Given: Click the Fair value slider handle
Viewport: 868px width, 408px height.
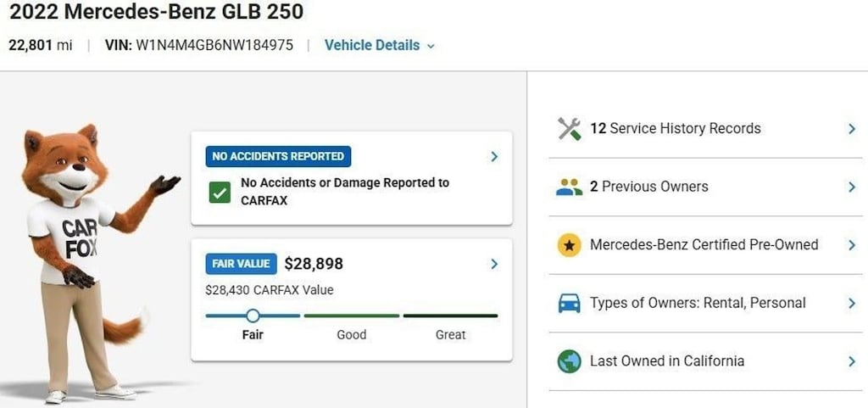Looking at the screenshot, I should 253,316.
